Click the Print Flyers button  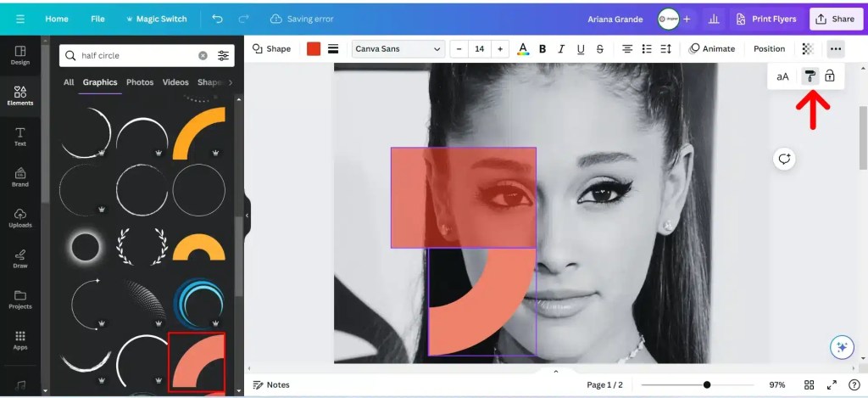point(766,19)
